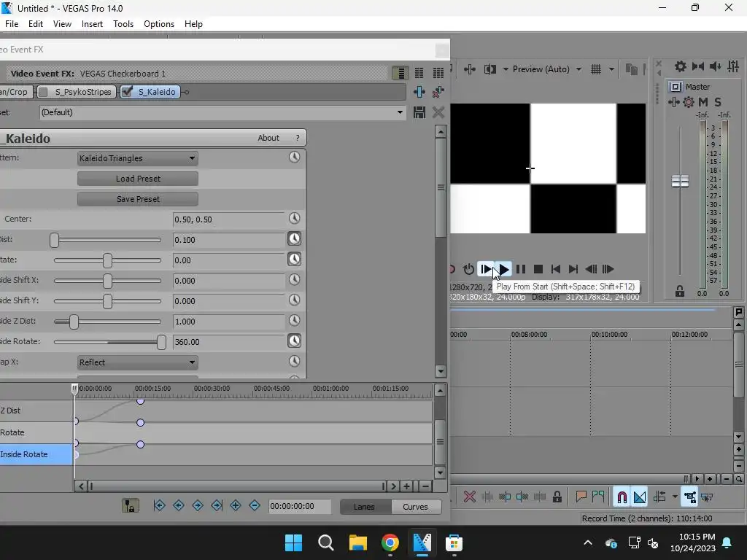Toggle Master fader channel lock
Viewport: 747px width, 560px height.
coord(680,291)
